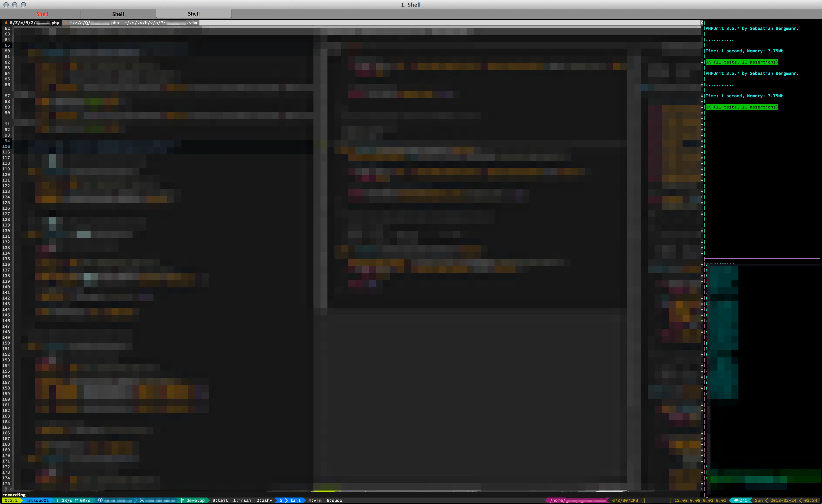Switch to tmux window 4:vim
Viewport: 822px width, 504px height.
[x=315, y=500]
